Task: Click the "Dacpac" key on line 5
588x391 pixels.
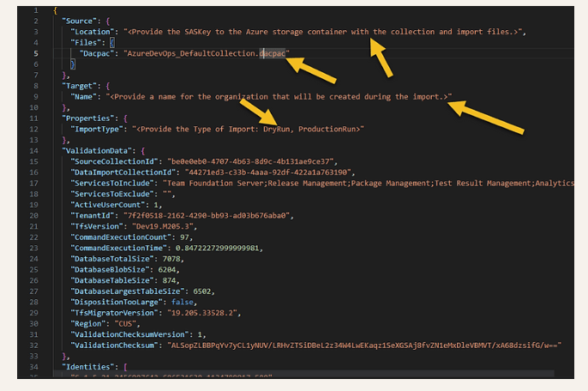Action: tap(97, 54)
